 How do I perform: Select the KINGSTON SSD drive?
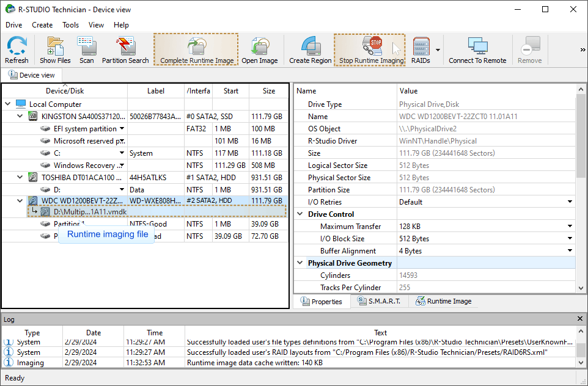(83, 117)
